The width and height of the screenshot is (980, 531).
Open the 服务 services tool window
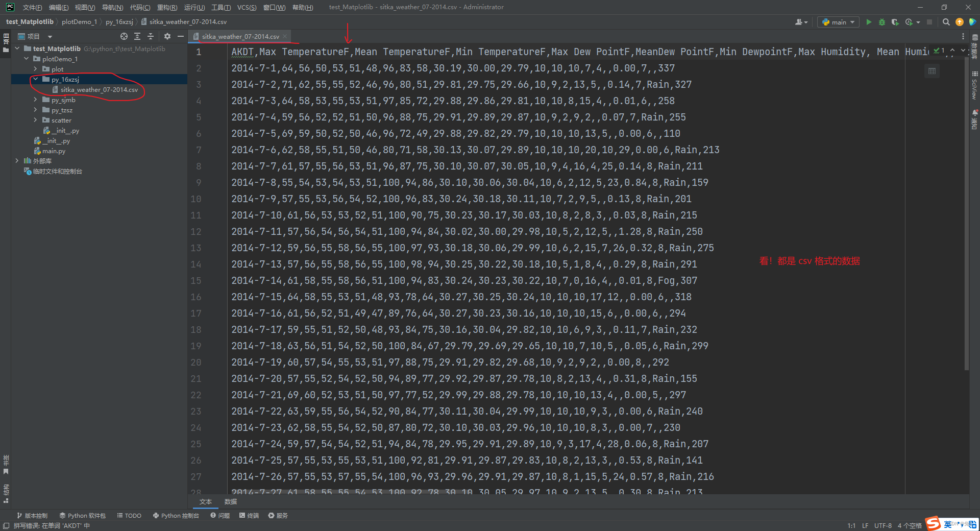[278, 516]
